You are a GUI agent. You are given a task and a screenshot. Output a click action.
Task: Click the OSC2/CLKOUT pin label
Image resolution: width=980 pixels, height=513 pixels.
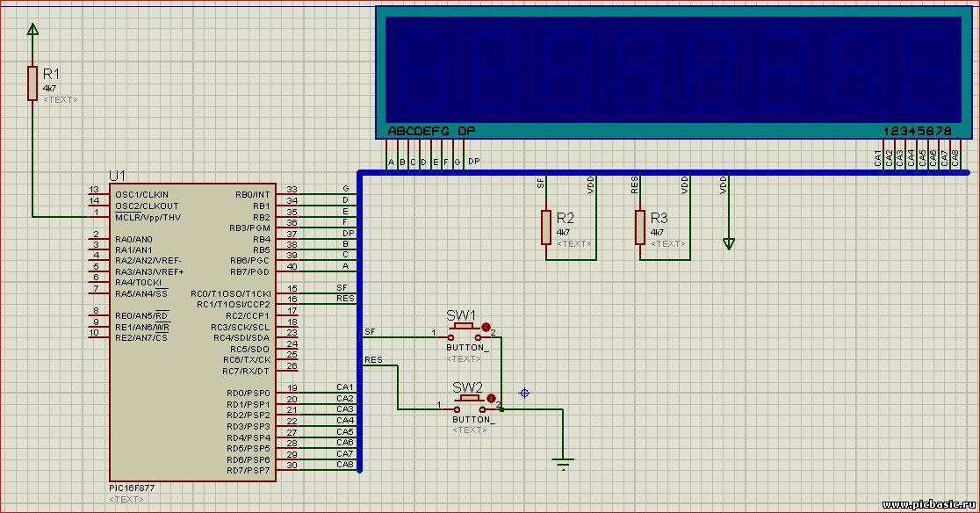147,206
